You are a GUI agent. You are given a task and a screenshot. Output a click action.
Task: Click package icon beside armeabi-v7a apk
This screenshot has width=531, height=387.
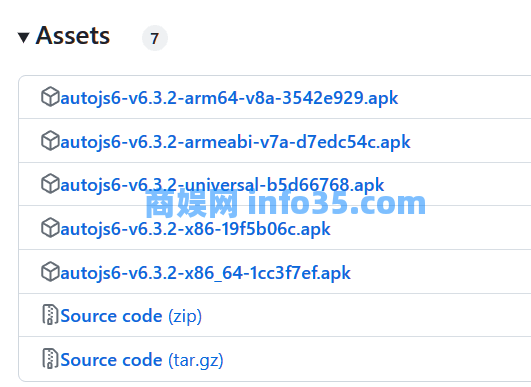[x=50, y=140]
